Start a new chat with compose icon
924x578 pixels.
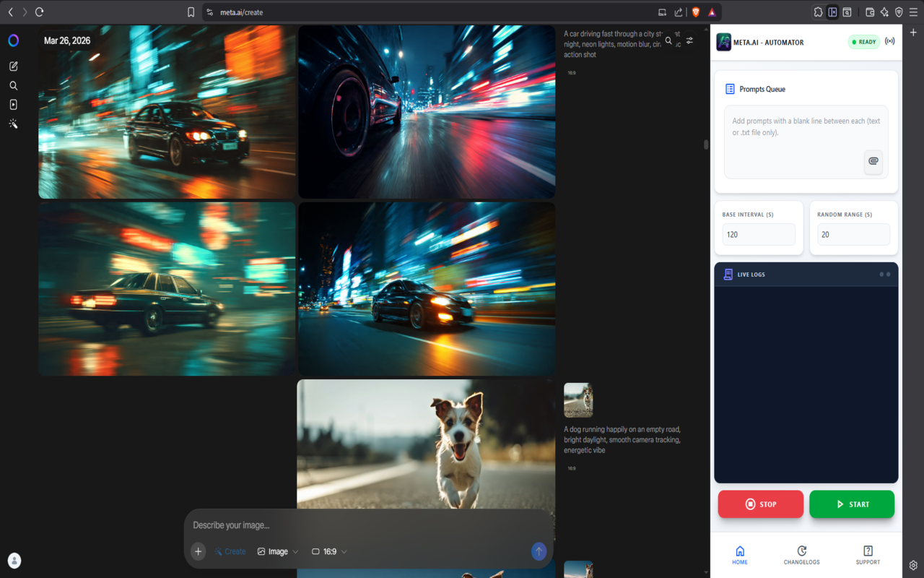[x=13, y=66]
